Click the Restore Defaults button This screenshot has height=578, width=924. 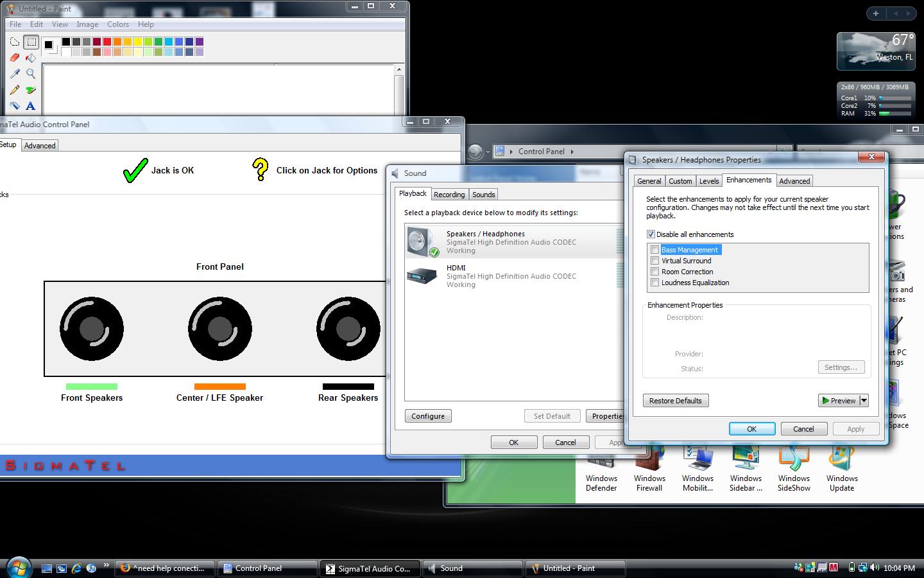[x=676, y=401]
